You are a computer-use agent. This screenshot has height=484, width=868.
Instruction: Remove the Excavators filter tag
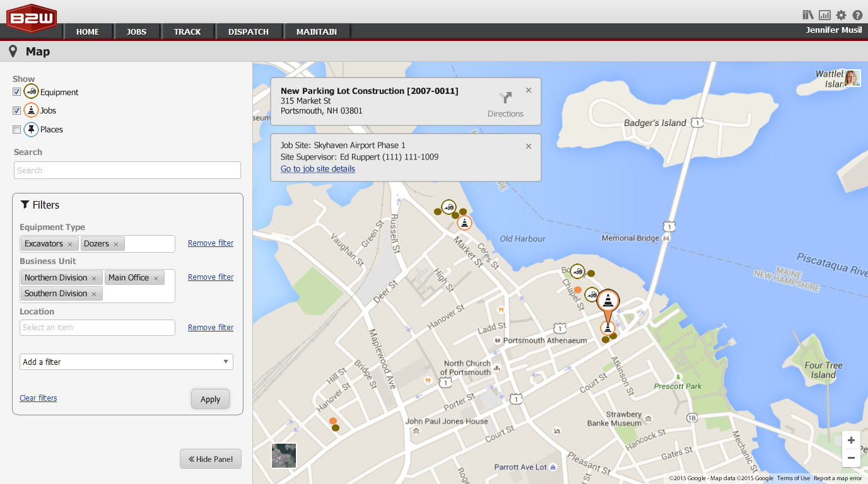click(70, 244)
